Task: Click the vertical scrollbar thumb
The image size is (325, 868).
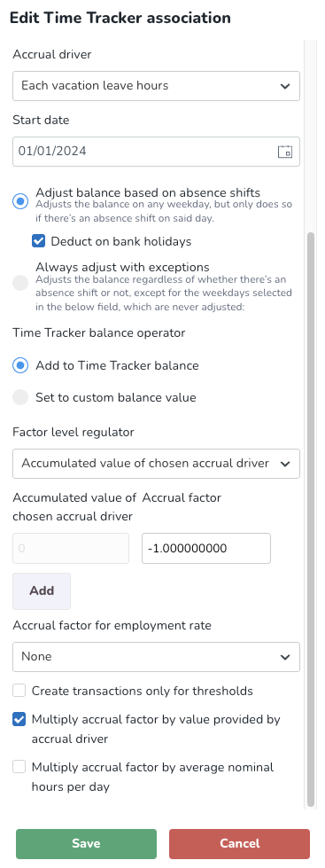Action: click(x=311, y=520)
